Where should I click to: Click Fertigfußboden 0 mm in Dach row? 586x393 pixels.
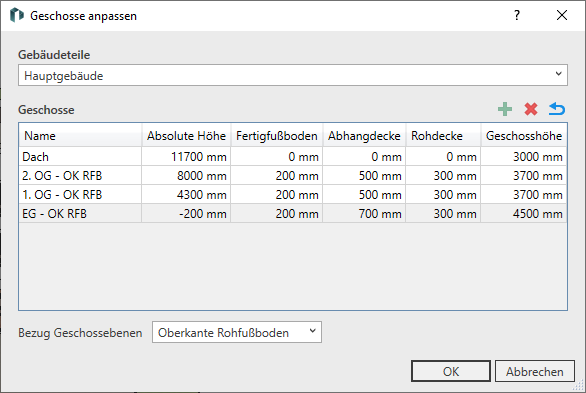click(x=277, y=157)
